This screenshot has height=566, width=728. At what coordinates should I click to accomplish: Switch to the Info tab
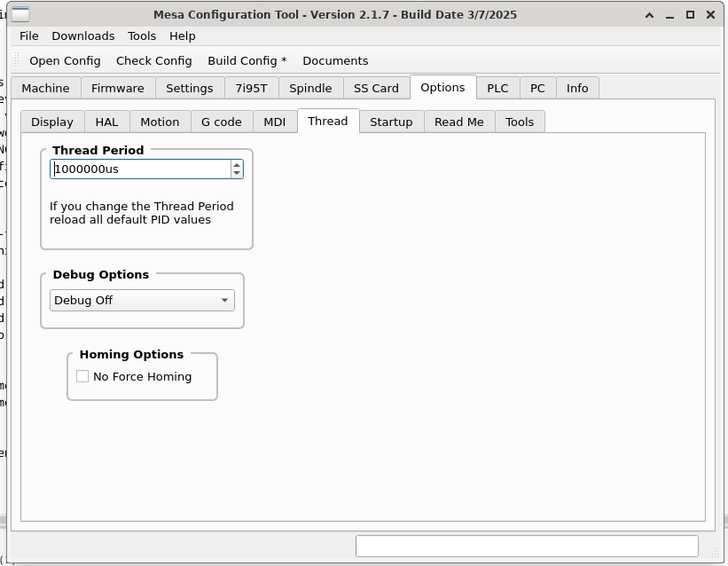(577, 89)
